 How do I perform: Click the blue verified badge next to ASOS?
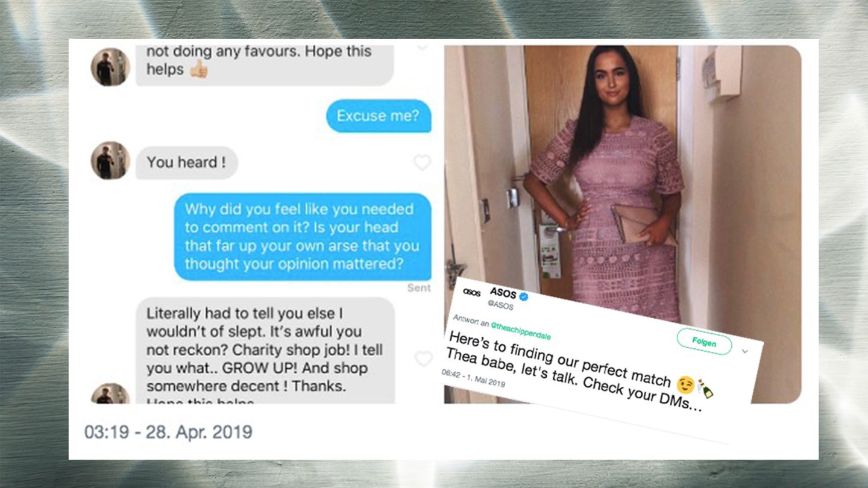pyautogui.click(x=524, y=296)
